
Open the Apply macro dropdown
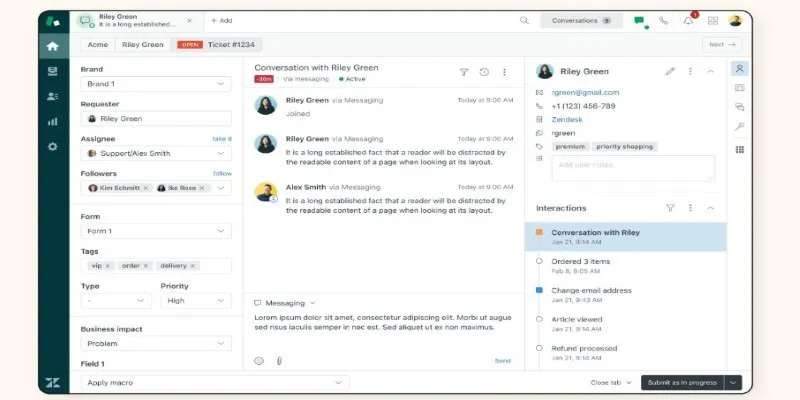click(x=215, y=383)
